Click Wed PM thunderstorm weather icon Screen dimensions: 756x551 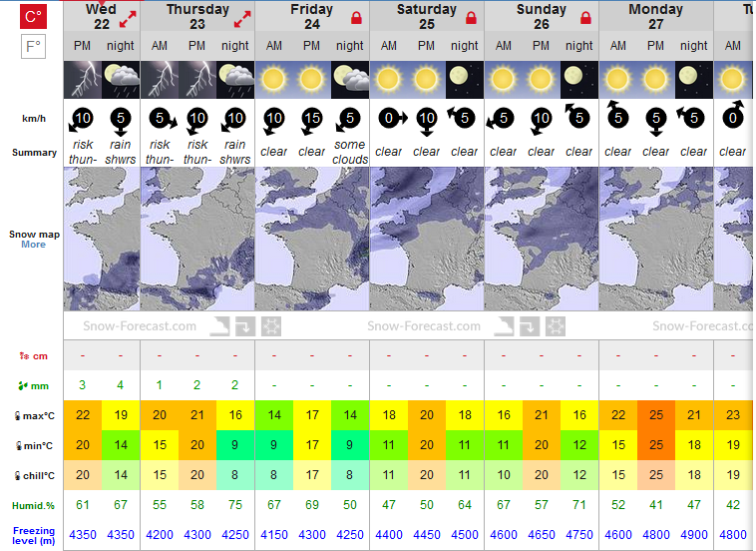pos(83,80)
